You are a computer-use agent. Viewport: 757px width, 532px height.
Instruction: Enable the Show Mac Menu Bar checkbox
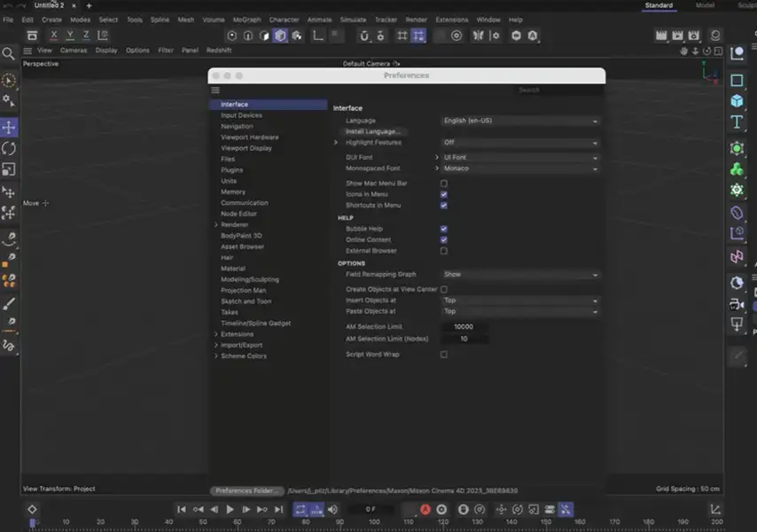pyautogui.click(x=444, y=184)
